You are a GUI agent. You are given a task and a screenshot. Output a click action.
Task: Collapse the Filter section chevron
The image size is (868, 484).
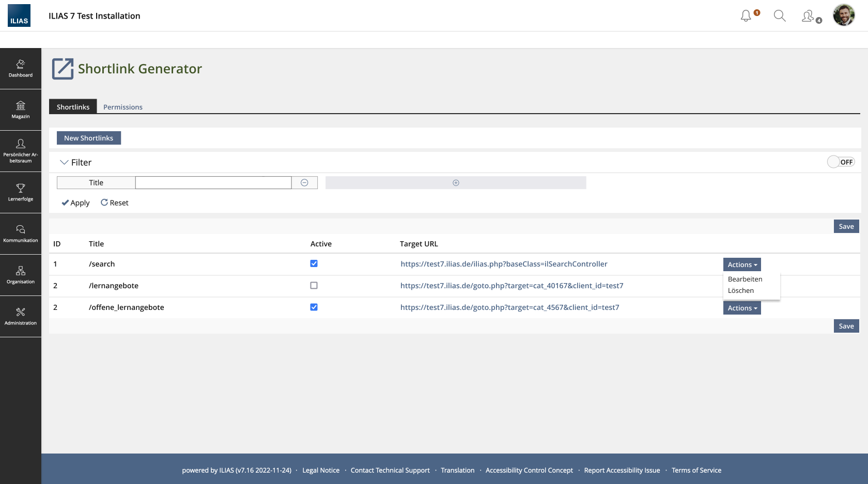click(64, 162)
